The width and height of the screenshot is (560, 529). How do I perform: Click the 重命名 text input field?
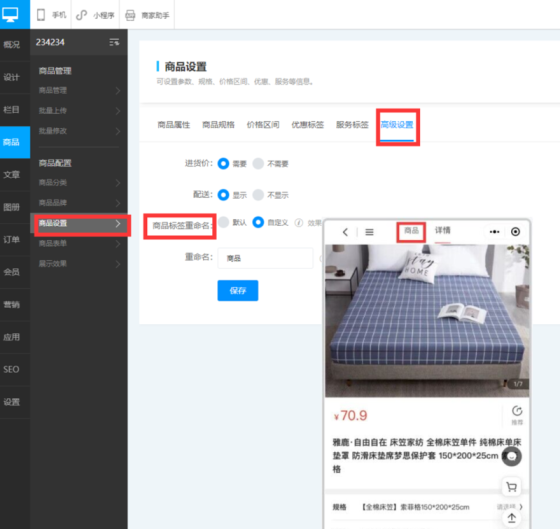265,258
